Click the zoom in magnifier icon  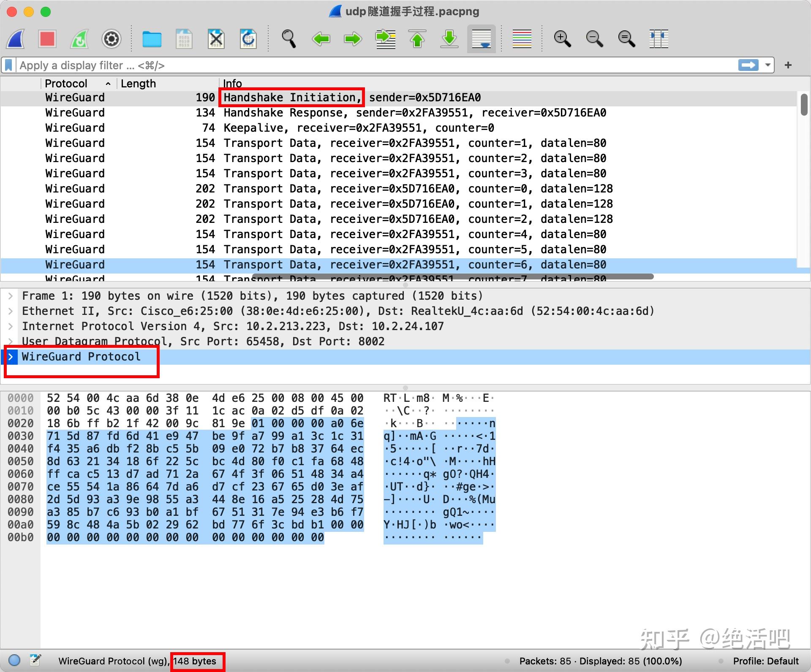(564, 38)
